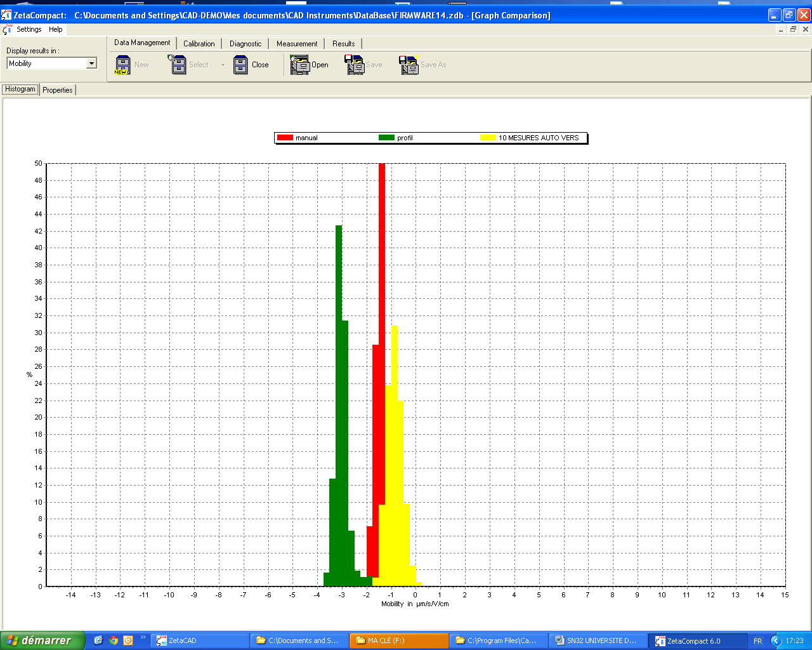Image resolution: width=812 pixels, height=650 pixels.
Task: Switch to the Data Management tab
Action: click(142, 43)
